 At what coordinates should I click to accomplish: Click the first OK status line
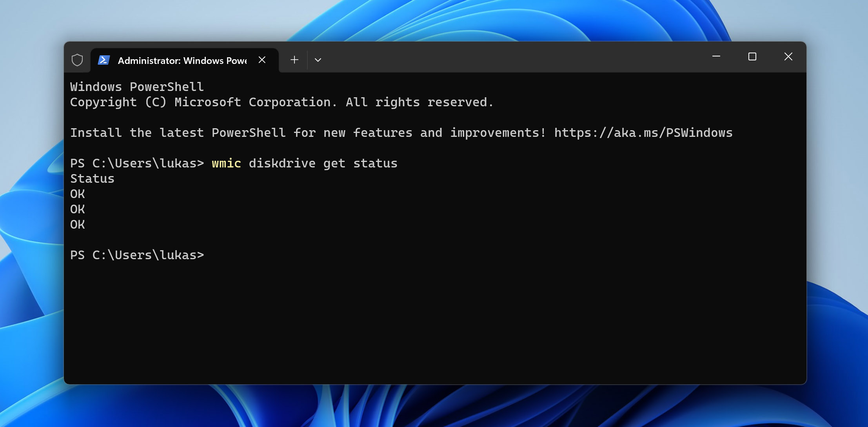point(77,194)
